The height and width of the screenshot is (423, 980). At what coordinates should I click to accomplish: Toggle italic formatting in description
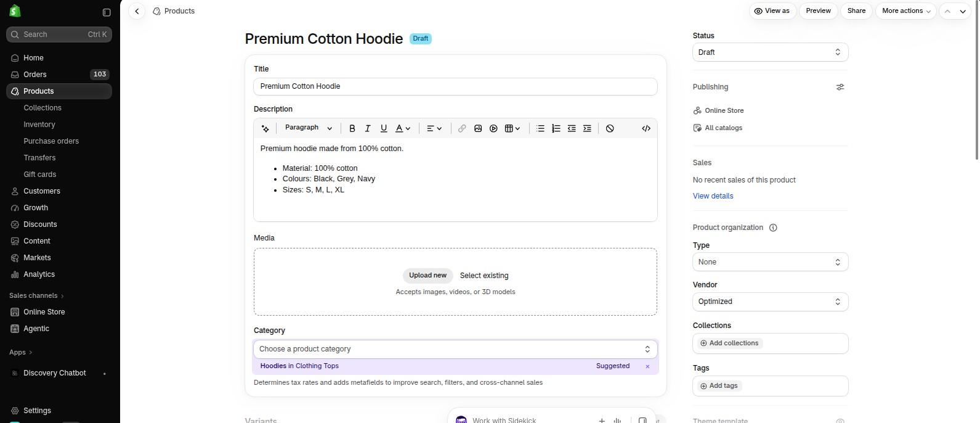coord(368,128)
